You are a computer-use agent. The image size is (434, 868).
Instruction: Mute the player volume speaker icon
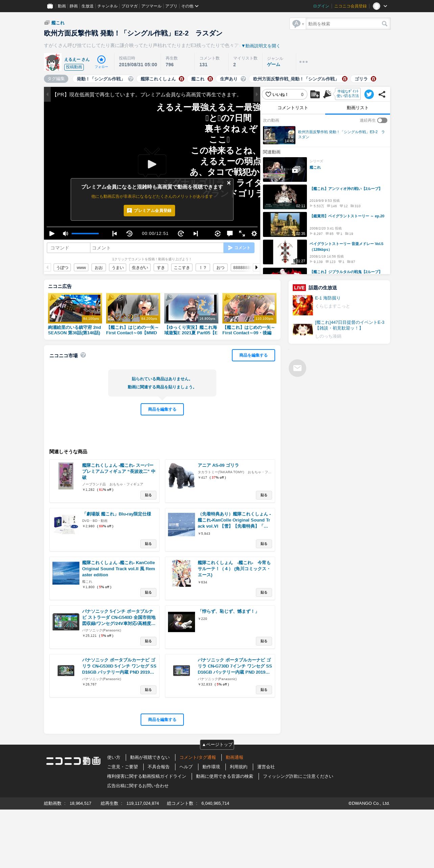[66, 234]
